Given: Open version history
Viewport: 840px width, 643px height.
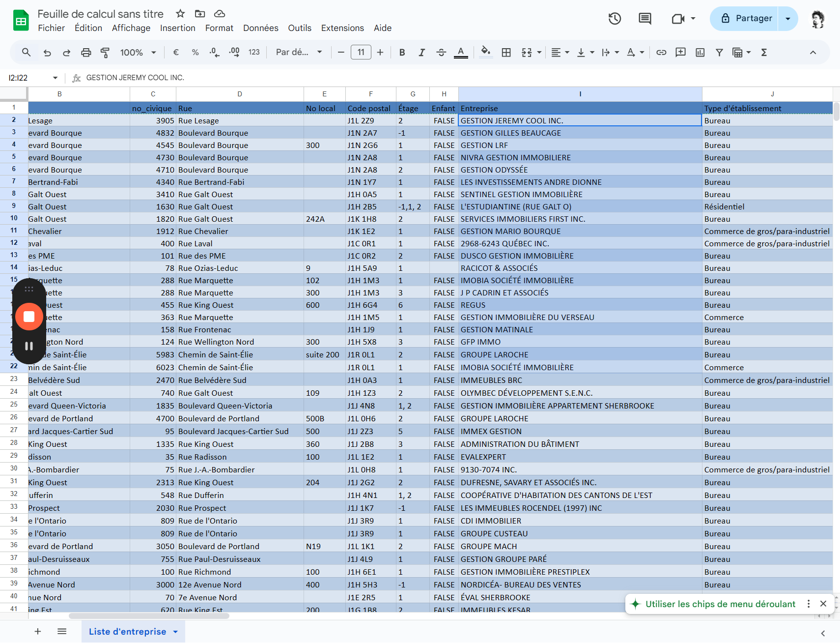Looking at the screenshot, I should [615, 19].
